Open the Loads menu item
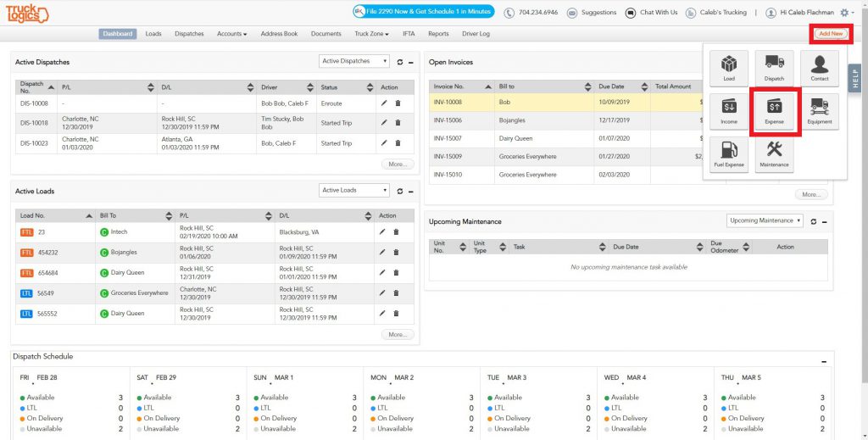868x440 pixels. (153, 34)
